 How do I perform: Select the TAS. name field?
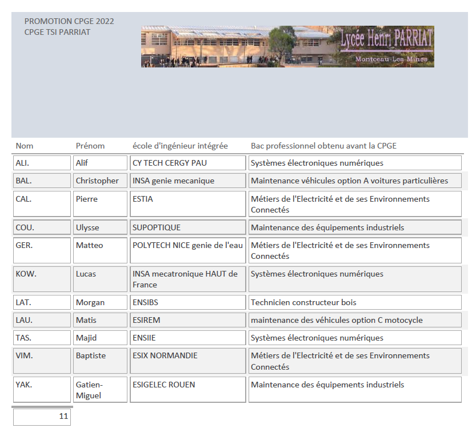tap(42, 338)
